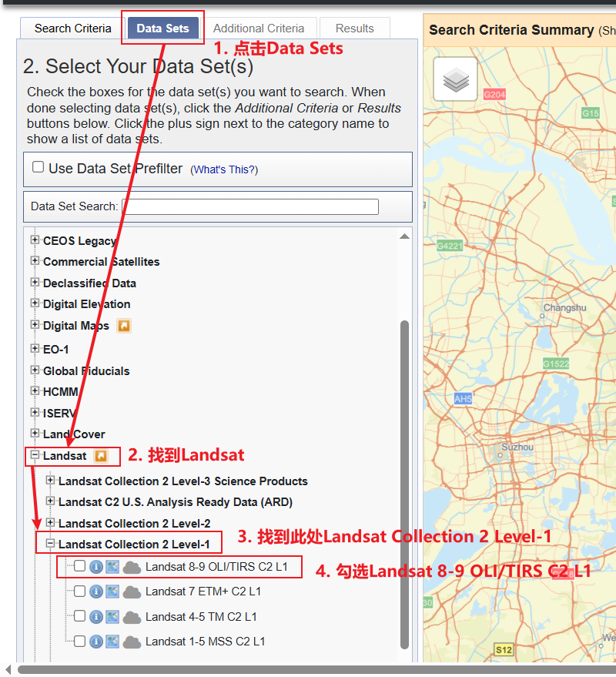Click the Suzhou label on map

point(517,447)
